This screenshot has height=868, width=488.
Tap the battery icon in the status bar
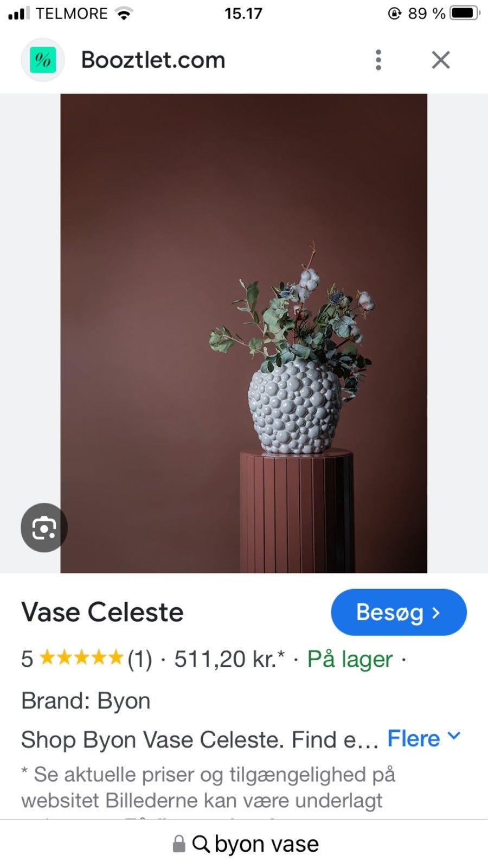[465, 13]
